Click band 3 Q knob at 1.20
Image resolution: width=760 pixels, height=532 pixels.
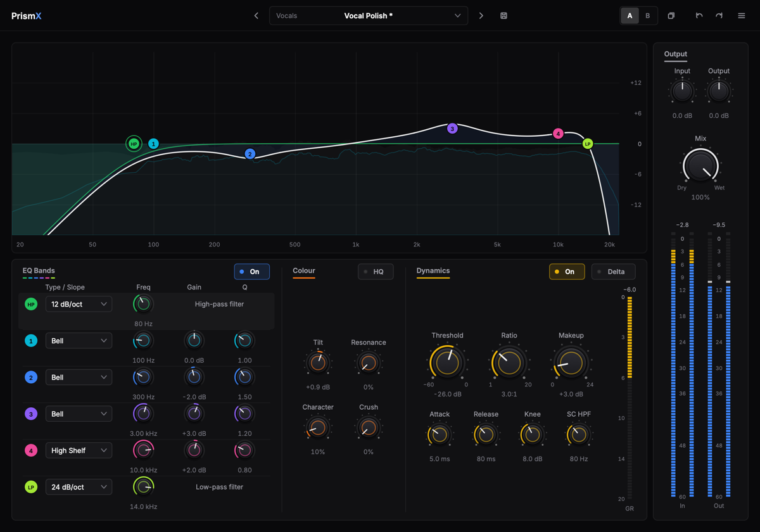click(244, 414)
